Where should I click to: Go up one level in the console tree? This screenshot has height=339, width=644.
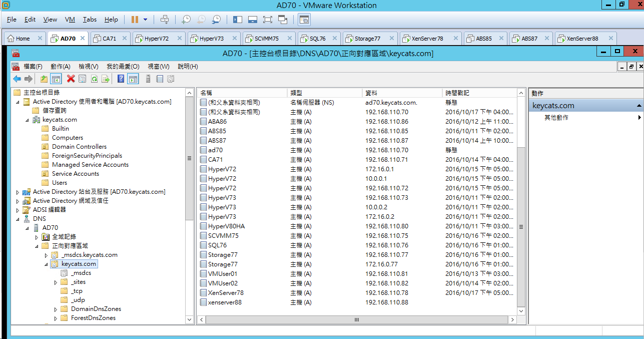pos(44,79)
